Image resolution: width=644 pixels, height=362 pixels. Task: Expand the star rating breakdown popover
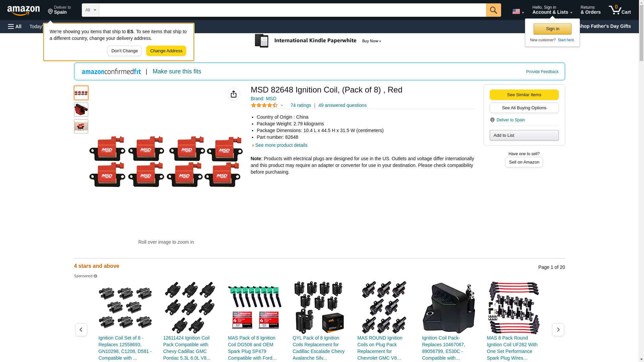pyautogui.click(x=282, y=106)
